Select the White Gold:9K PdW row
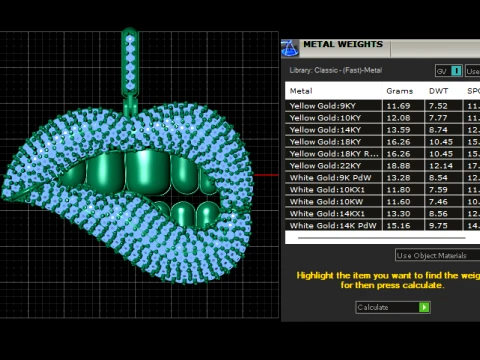 [383, 178]
